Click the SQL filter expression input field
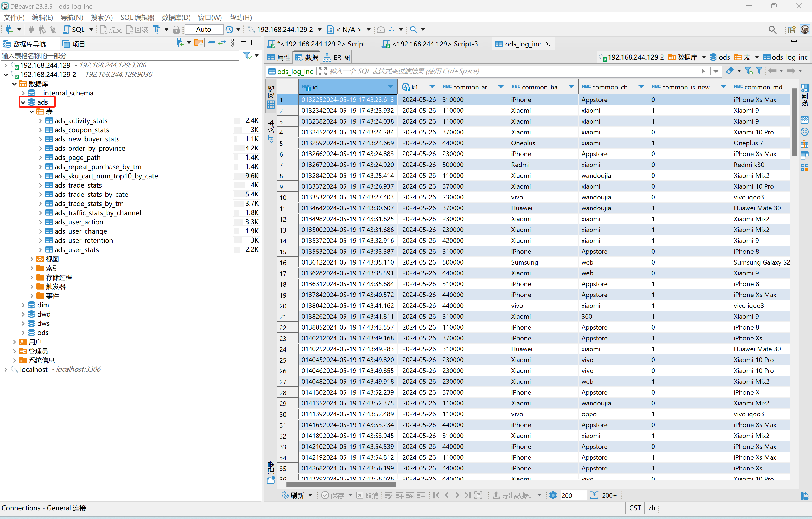Screen dimensions: 812x519 [506, 71]
